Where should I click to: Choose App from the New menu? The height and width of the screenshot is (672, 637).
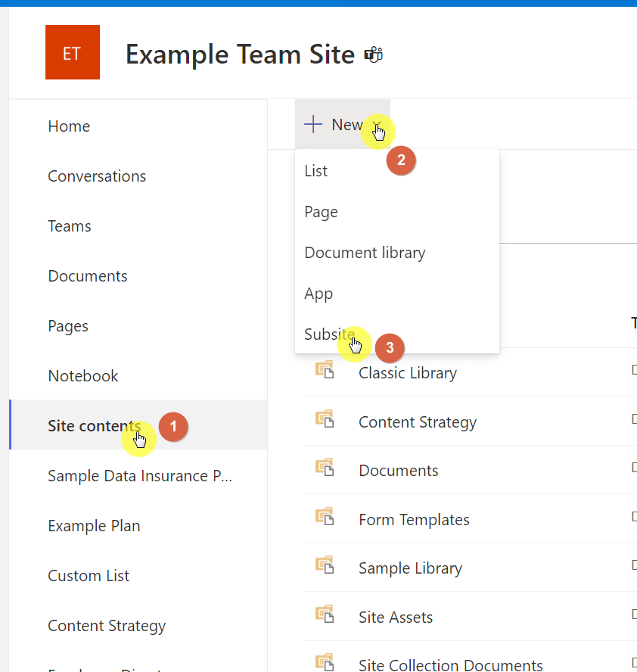pos(397,294)
